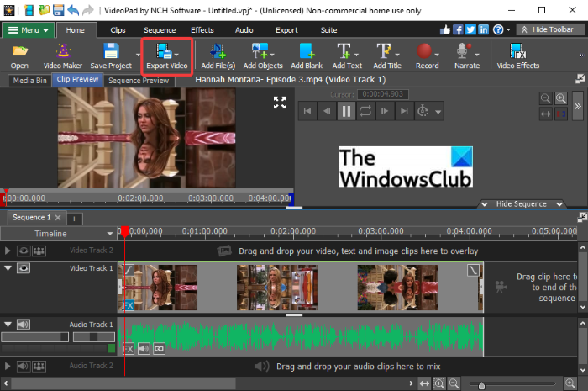Image resolution: width=588 pixels, height=391 pixels.
Task: Open the Menu dropdown button
Action: tap(29, 30)
